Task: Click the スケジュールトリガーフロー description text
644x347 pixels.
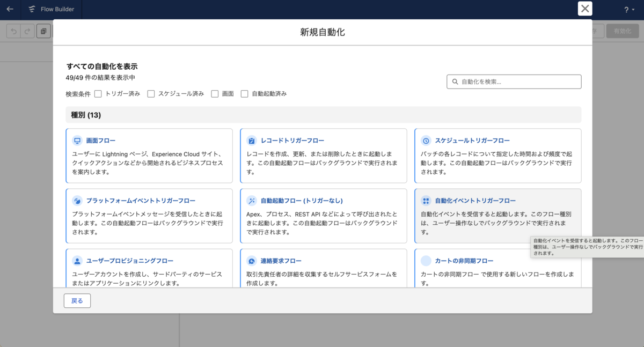Action: [496, 163]
